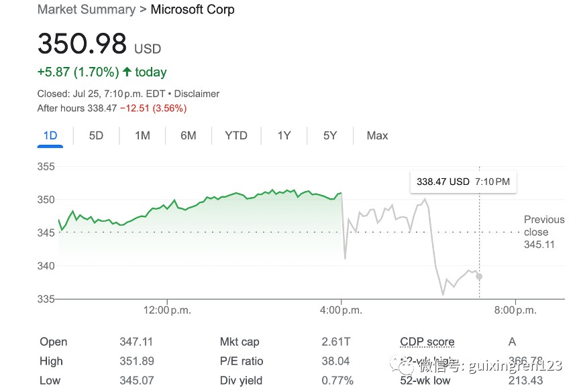Click the green up arrow beside today
The width and height of the screenshot is (581, 392).
[127, 72]
